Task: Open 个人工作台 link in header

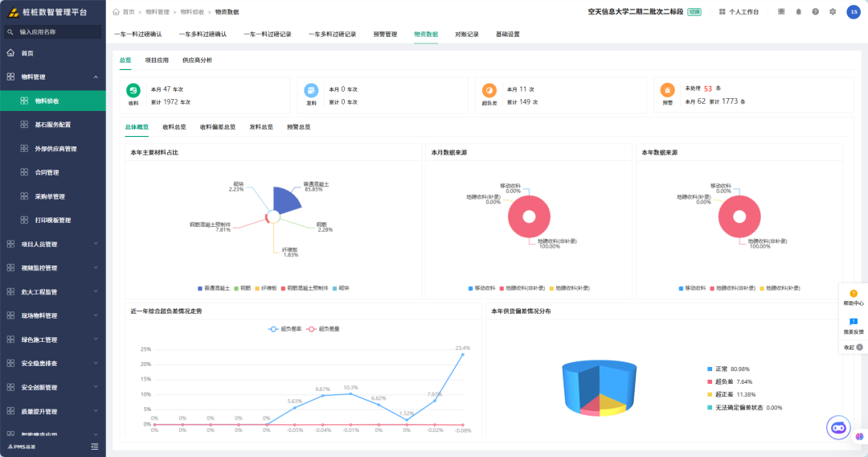Action: [744, 11]
